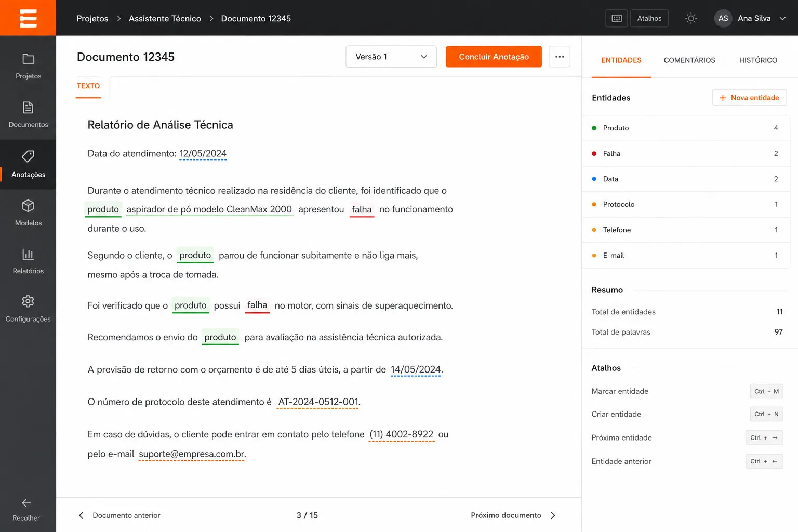Click annotated date 12/05/2024
The width and height of the screenshot is (798, 532).
(203, 154)
